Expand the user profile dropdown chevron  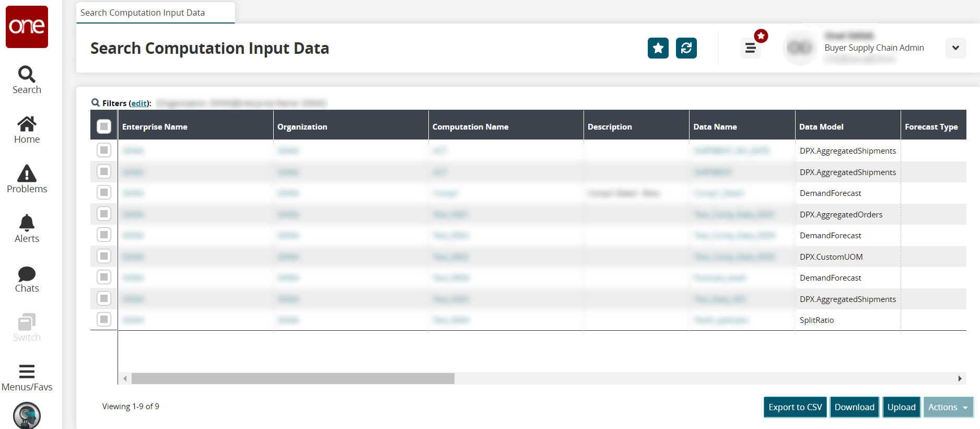955,48
